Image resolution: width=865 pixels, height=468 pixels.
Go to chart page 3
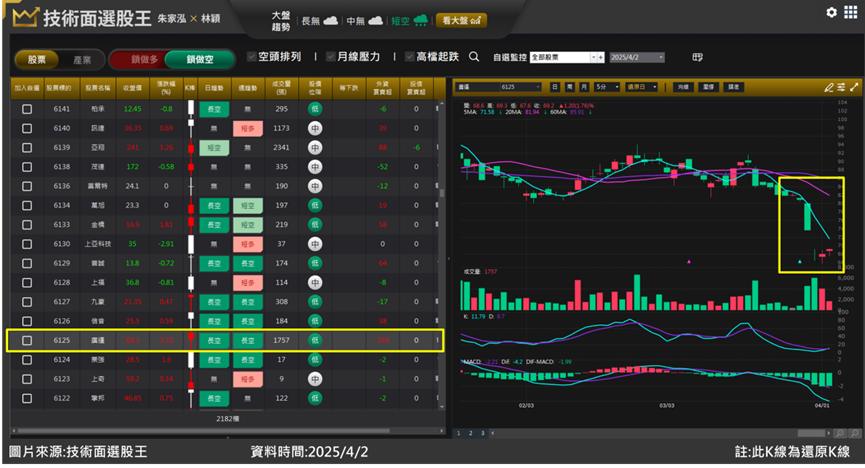pyautogui.click(x=483, y=433)
